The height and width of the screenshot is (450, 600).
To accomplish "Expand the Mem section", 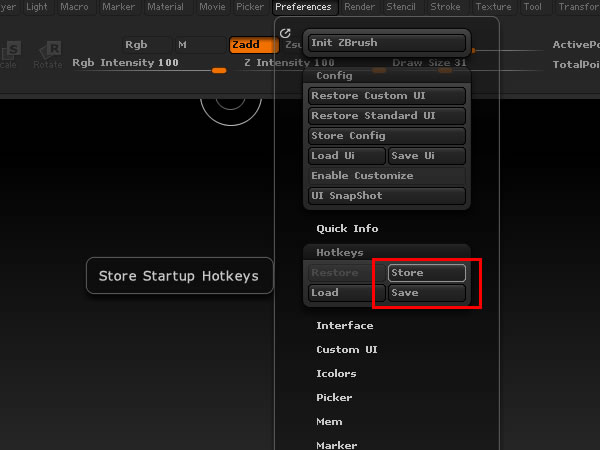I will click(329, 422).
